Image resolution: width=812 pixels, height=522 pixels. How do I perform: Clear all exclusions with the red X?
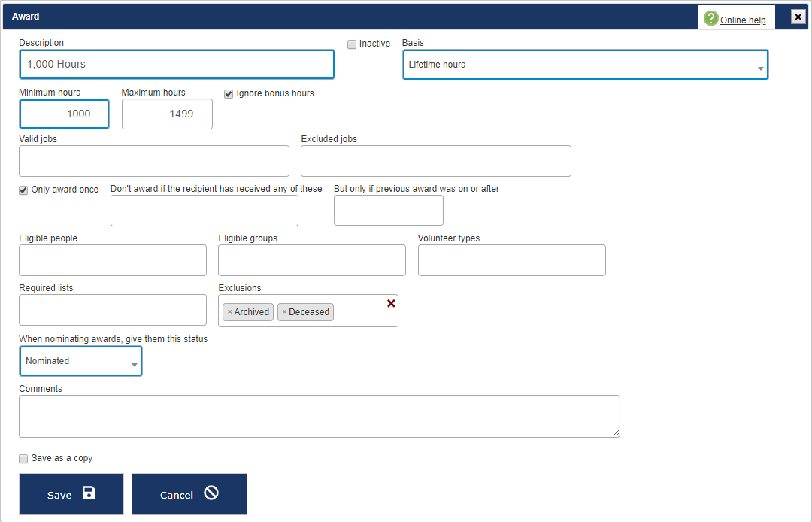(x=391, y=303)
